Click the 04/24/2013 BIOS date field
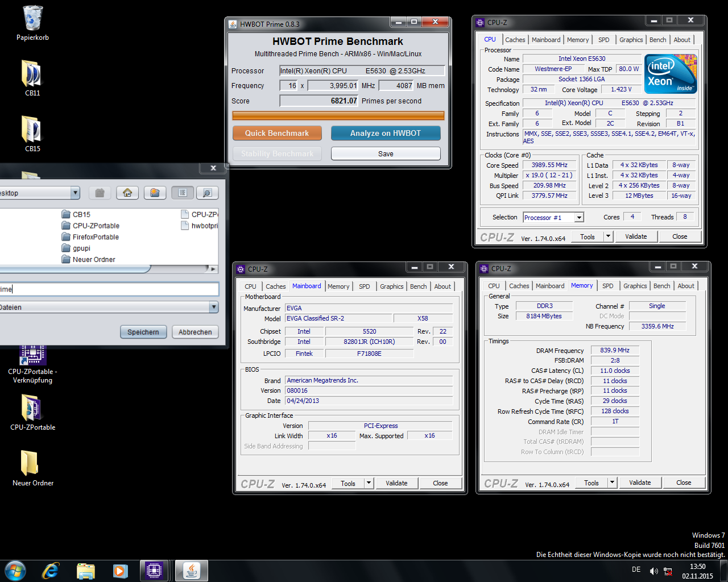728x582 pixels. coord(369,401)
